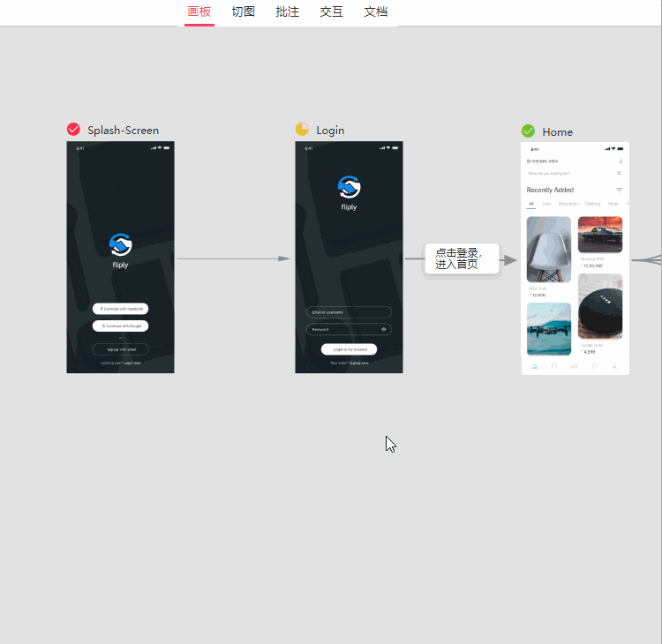The height and width of the screenshot is (644, 662).
Task: Open the 批注 tab
Action: click(x=288, y=11)
